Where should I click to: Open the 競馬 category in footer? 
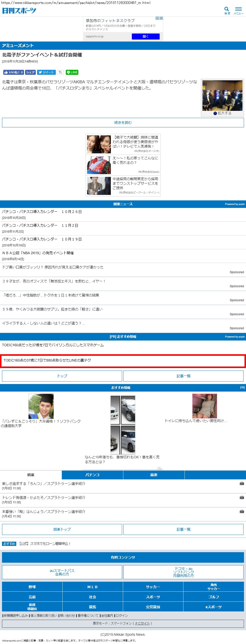point(93,607)
